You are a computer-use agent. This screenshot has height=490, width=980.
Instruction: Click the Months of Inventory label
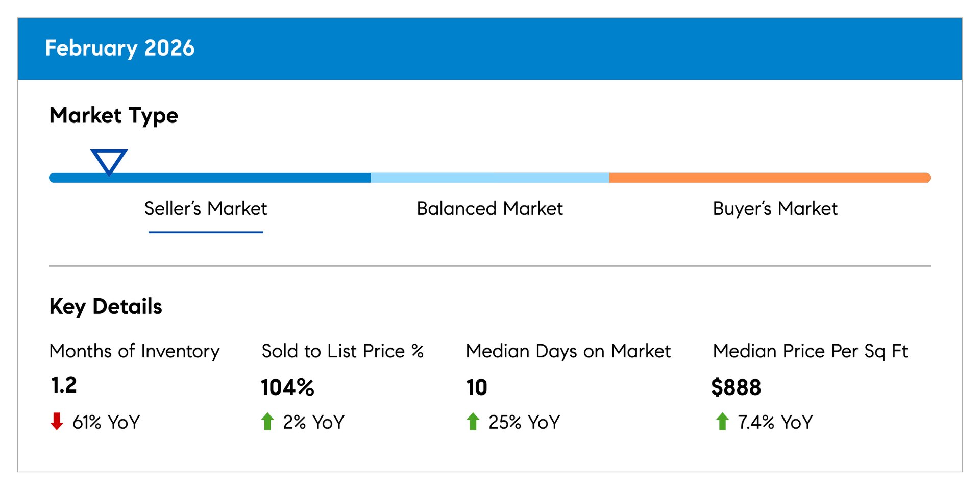coord(134,351)
